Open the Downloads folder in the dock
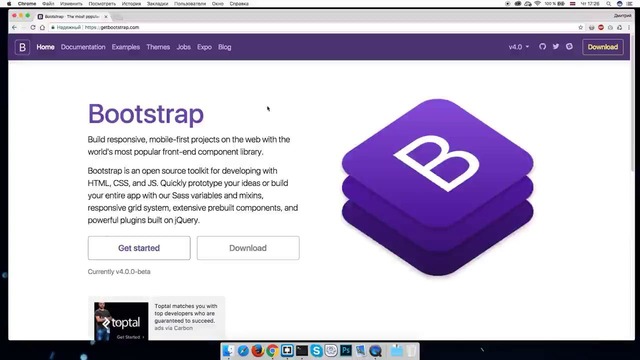Screen dimensions: 640x360 [x=396, y=351]
